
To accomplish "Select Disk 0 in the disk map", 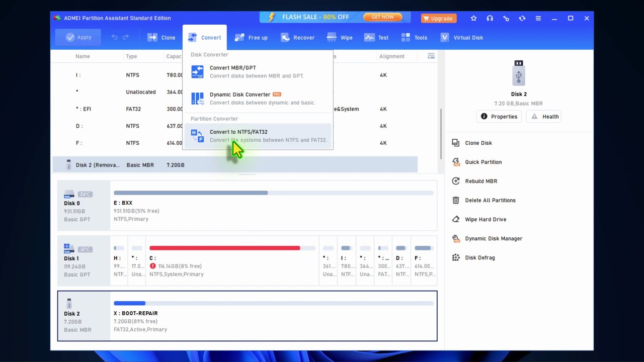I will click(84, 206).
